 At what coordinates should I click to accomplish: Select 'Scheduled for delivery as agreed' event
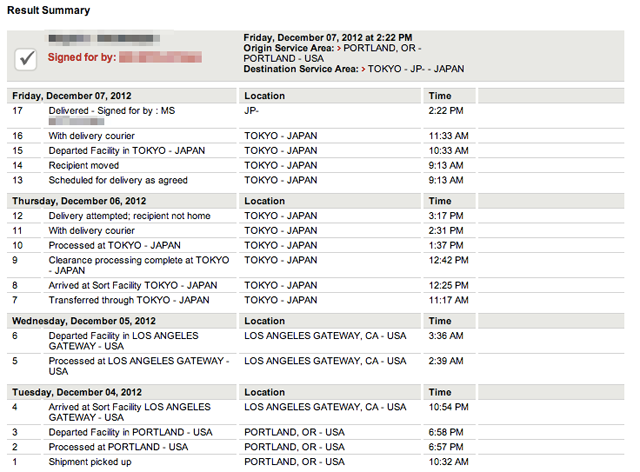coord(118,180)
